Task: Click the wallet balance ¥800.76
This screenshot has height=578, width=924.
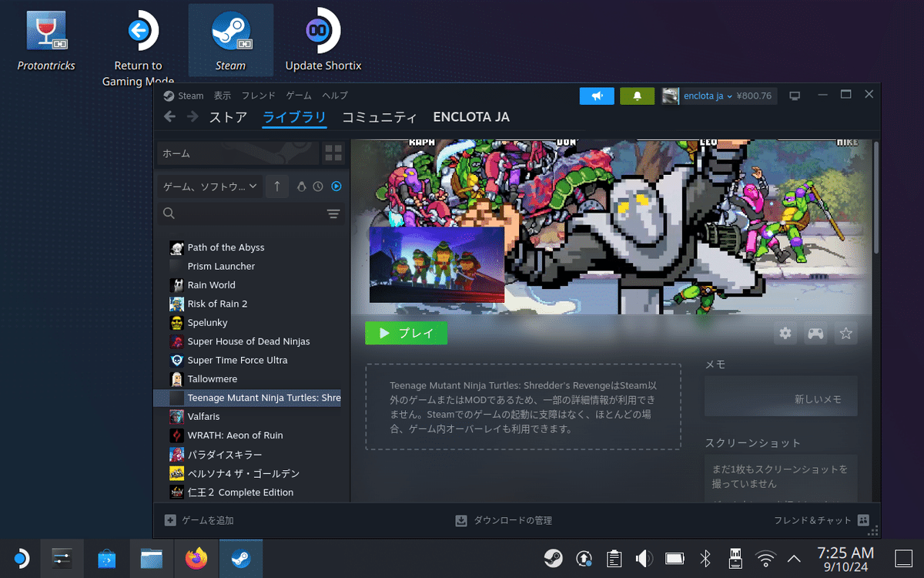Action: (x=755, y=96)
